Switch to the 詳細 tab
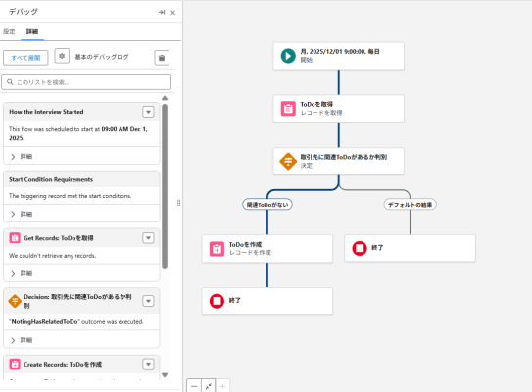 coord(32,31)
